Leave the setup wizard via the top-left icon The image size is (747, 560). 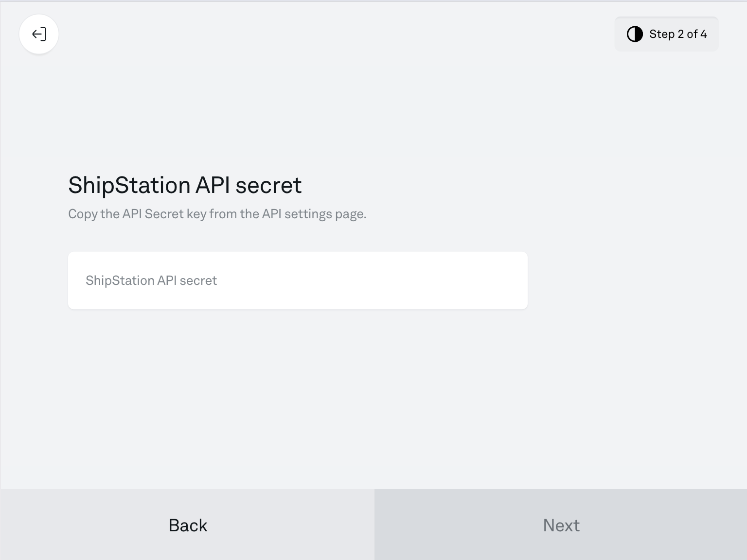tap(39, 34)
